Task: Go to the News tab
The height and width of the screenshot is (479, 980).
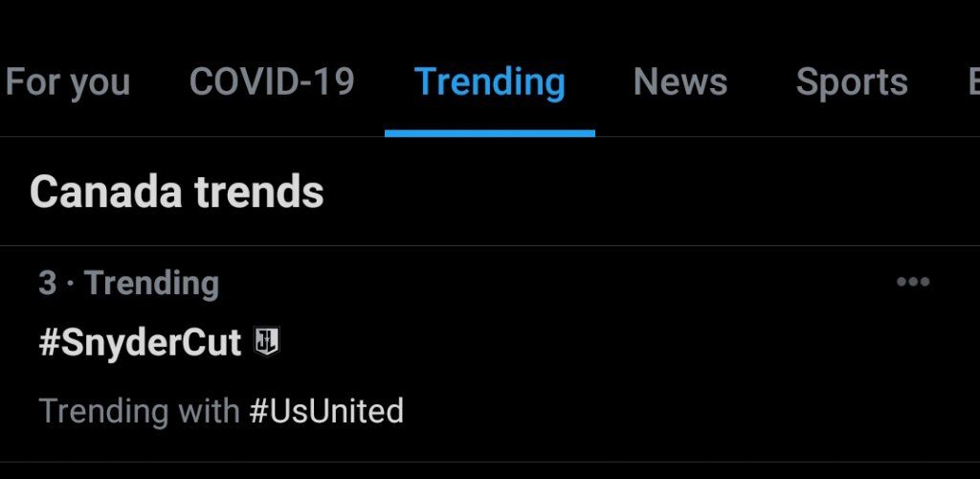Action: [680, 81]
